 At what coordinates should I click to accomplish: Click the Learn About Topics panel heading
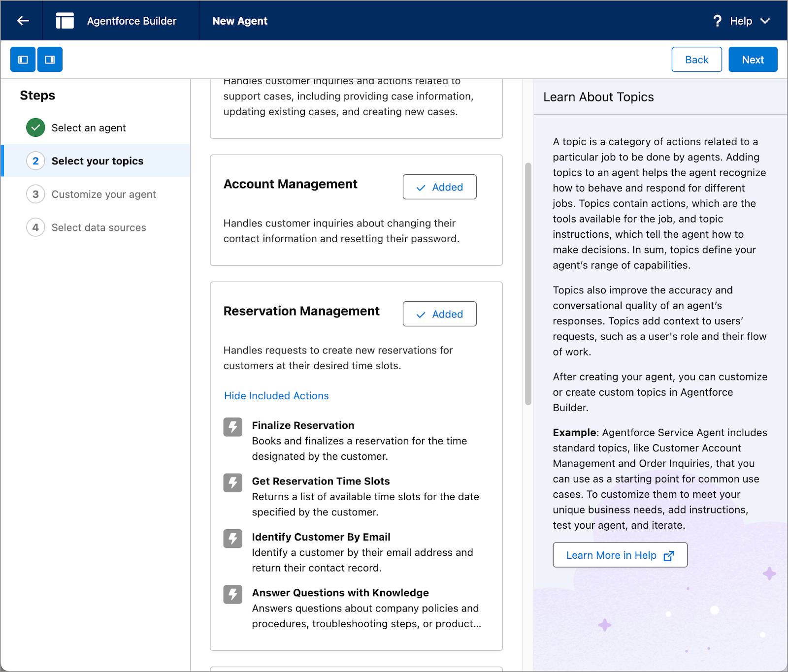(x=598, y=97)
